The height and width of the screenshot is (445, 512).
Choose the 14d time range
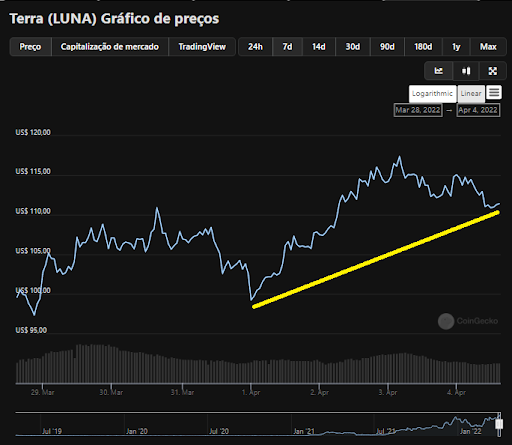tap(319, 47)
